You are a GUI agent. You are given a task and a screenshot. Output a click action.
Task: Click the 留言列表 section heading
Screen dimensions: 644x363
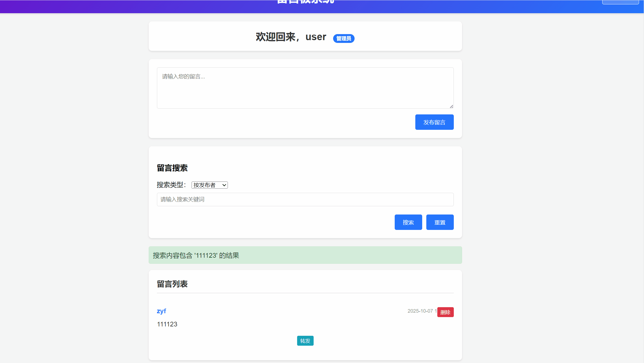(x=172, y=284)
